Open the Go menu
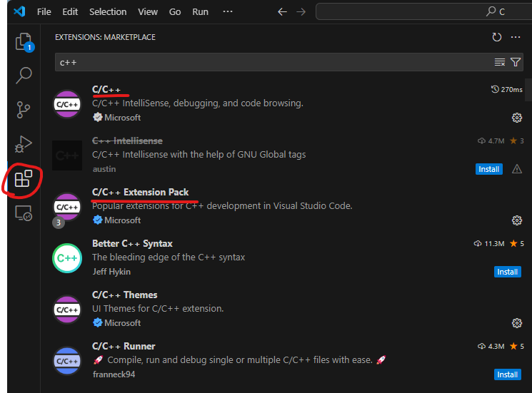The width and height of the screenshot is (532, 393). (175, 12)
